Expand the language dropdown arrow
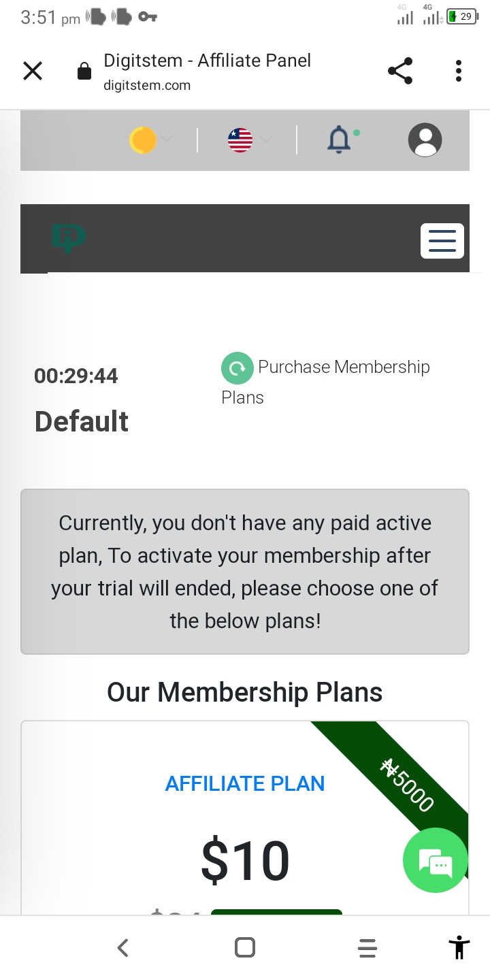The image size is (490, 980). tap(266, 140)
